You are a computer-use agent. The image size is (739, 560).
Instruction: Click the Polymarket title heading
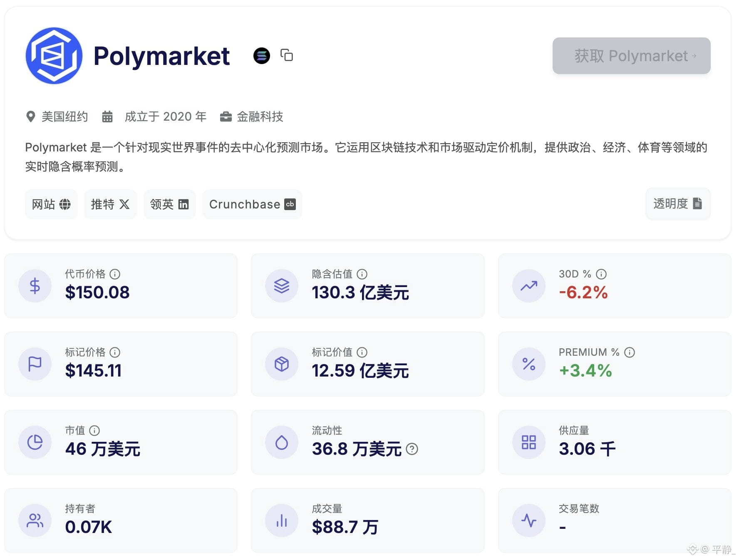pyautogui.click(x=161, y=56)
